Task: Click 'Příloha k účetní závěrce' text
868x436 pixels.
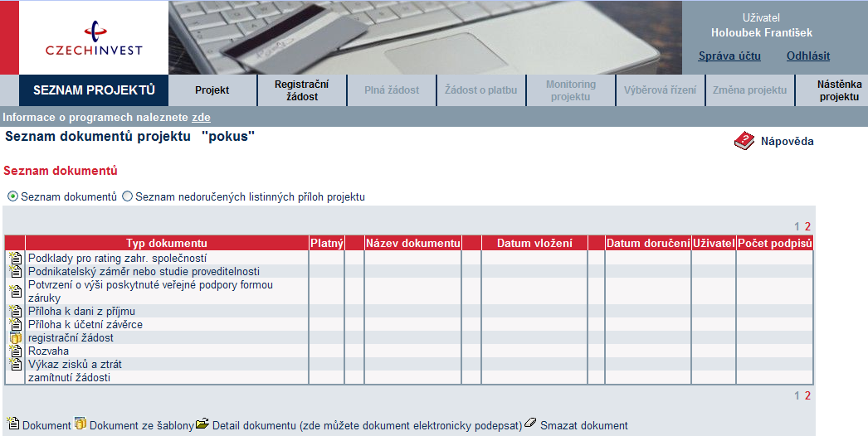Action: point(85,324)
